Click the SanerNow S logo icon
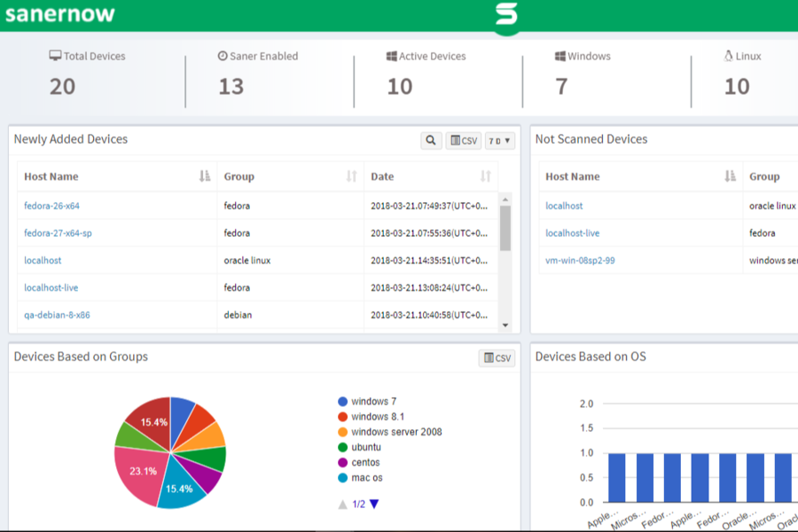Screen dimensions: 798x532 click(x=506, y=14)
